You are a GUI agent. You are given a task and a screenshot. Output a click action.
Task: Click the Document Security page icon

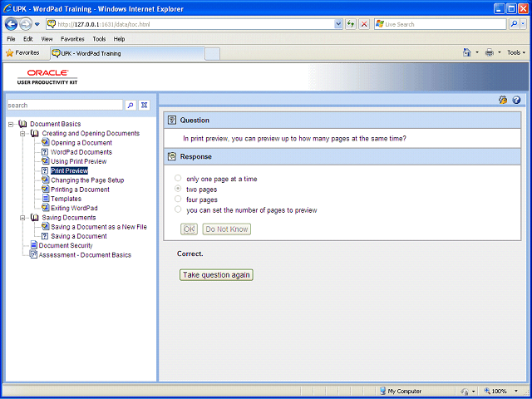[33, 245]
